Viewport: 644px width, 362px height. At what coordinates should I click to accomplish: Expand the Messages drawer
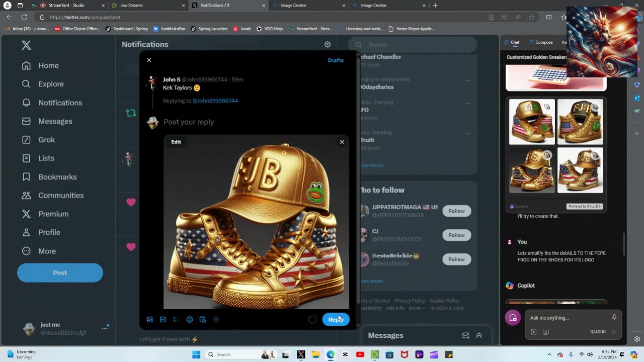pos(479,335)
